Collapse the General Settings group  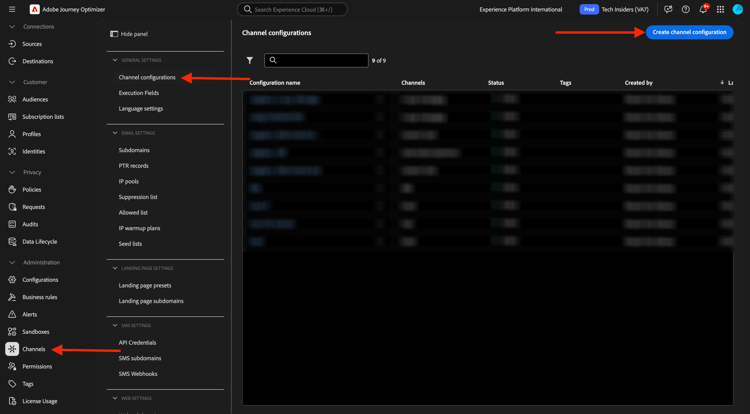(x=115, y=60)
